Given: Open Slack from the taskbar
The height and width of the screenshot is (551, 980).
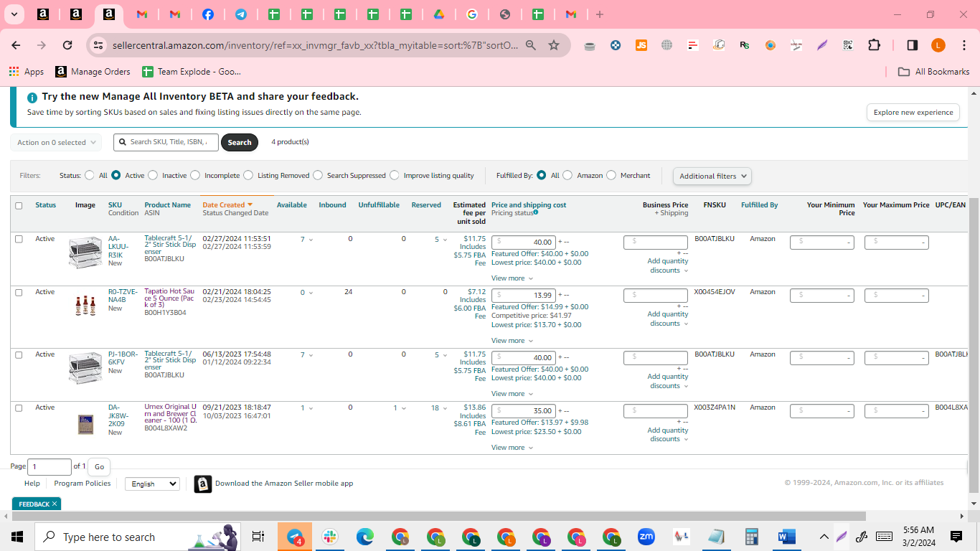Looking at the screenshot, I should point(330,537).
